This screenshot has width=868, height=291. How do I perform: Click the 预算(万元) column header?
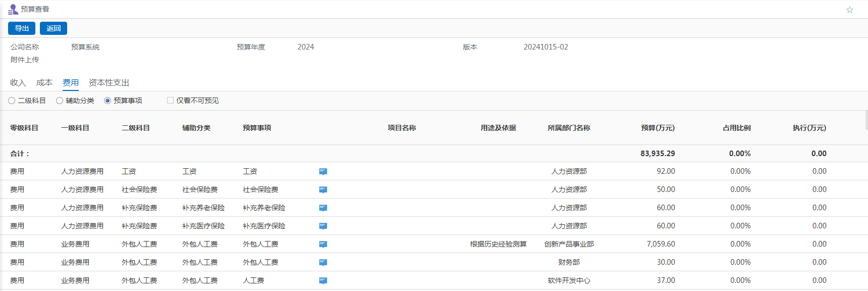(x=657, y=128)
